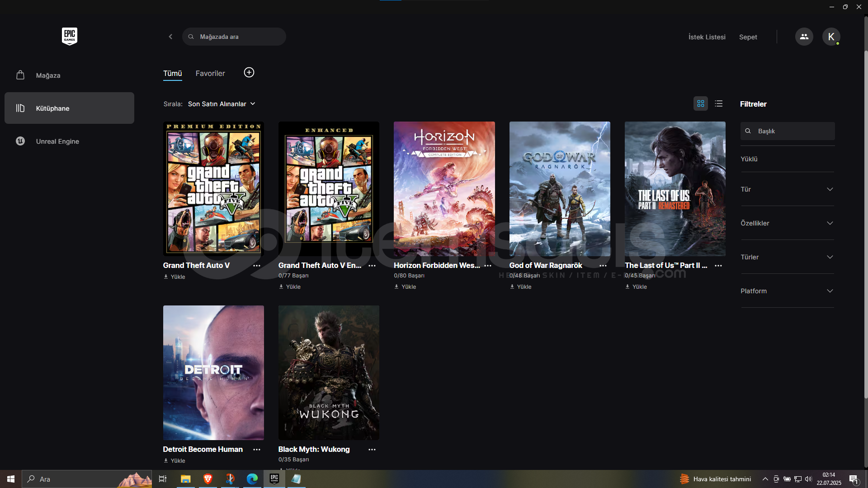Open İstek Listesi wishlist
This screenshot has width=868, height=488.
click(x=707, y=37)
